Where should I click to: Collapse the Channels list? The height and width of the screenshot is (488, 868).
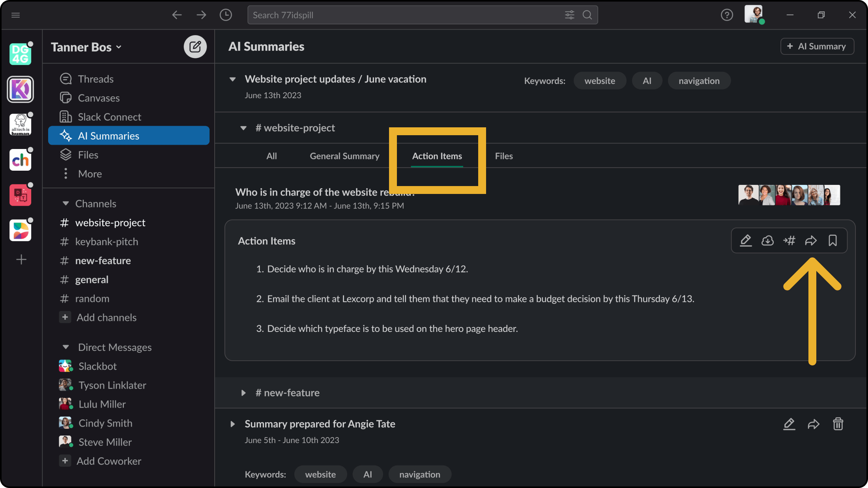click(65, 204)
